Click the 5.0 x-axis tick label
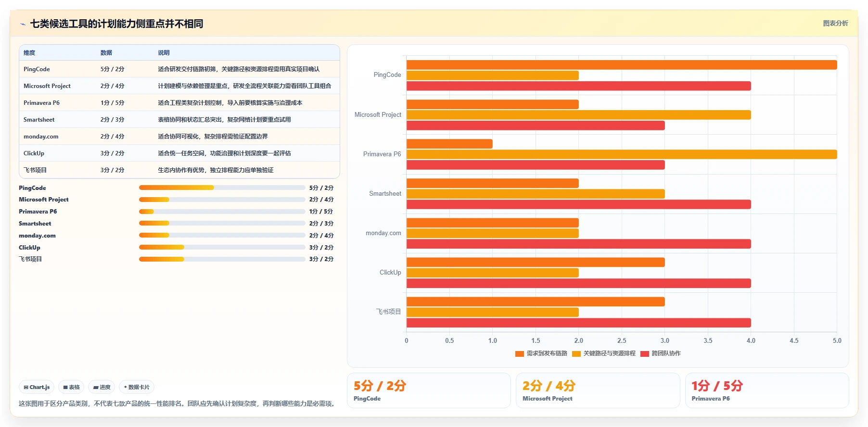The image size is (868, 427). coord(837,340)
